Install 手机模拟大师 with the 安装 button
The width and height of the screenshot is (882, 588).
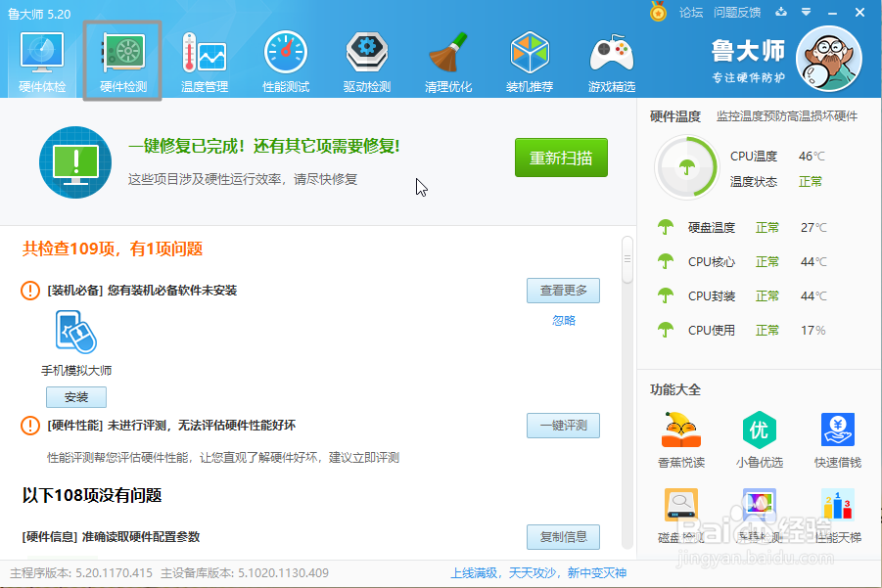(x=76, y=397)
